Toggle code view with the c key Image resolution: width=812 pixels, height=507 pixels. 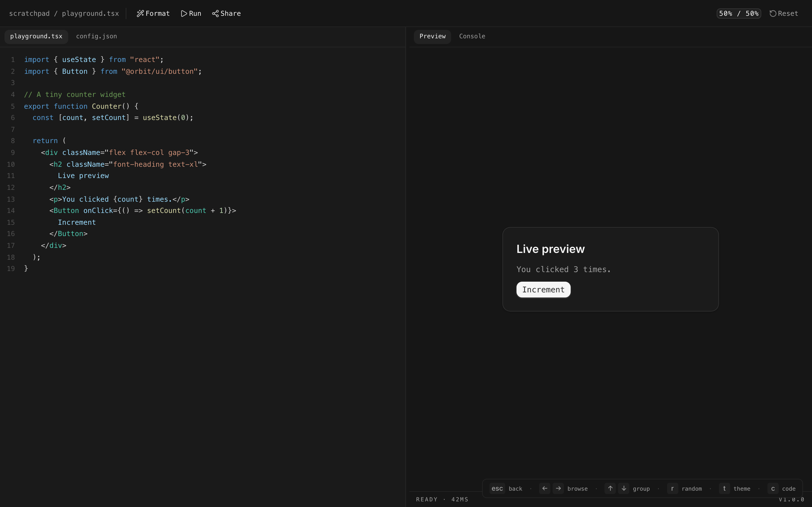click(773, 488)
